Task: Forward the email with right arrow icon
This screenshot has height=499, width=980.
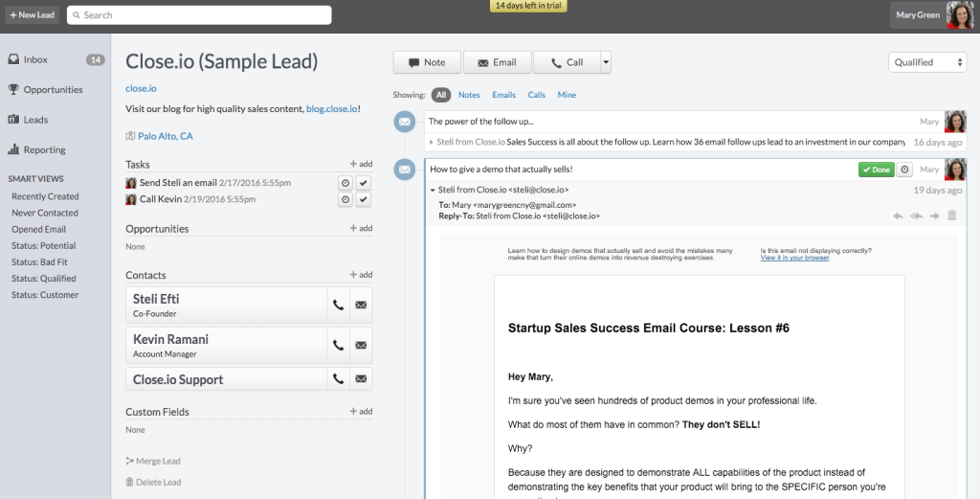Action: pos(934,215)
